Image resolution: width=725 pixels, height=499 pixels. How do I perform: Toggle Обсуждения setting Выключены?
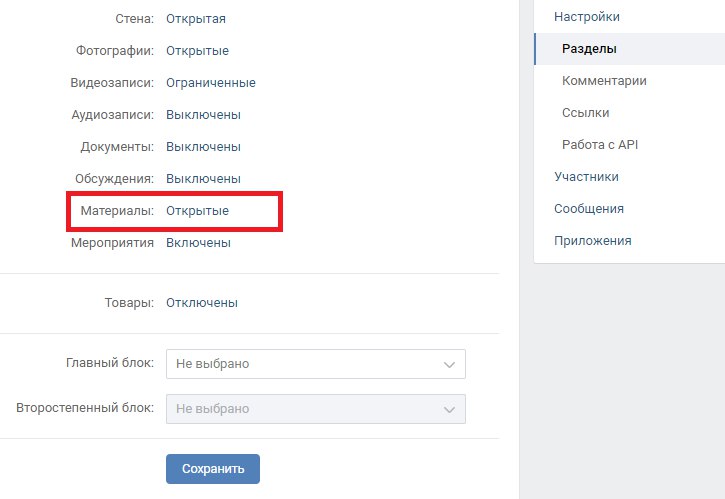click(203, 178)
